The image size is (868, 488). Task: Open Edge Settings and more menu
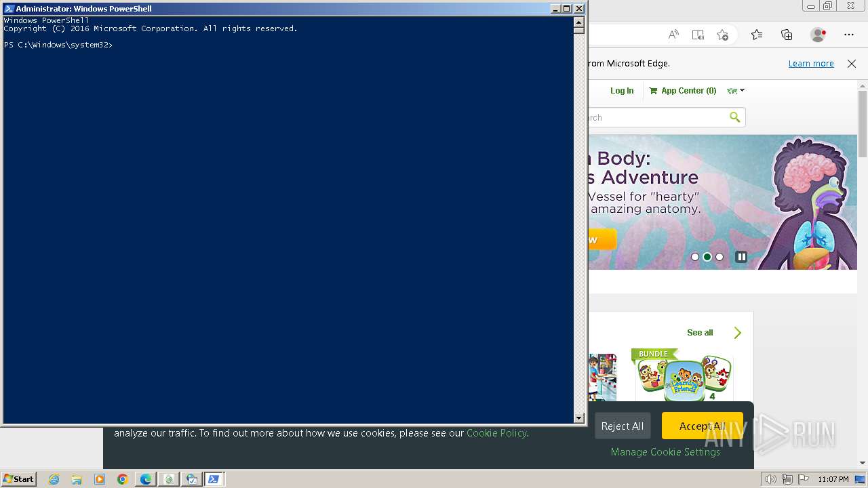point(849,35)
